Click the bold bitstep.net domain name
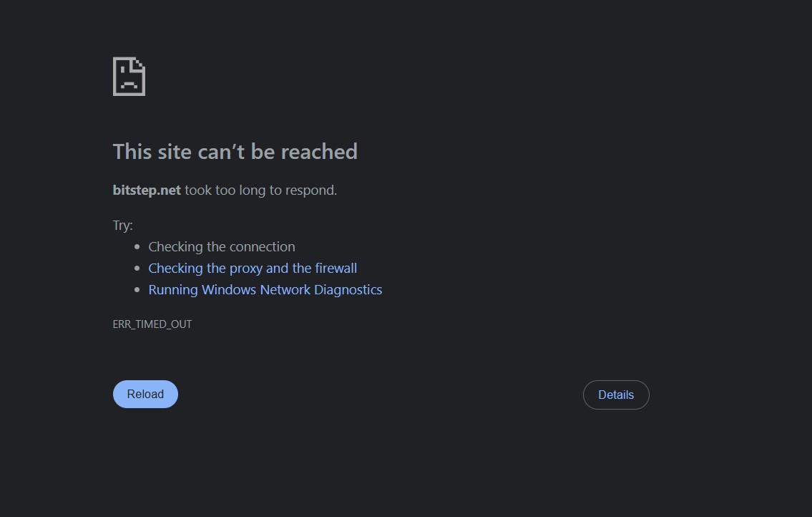The height and width of the screenshot is (517, 812). pos(146,190)
